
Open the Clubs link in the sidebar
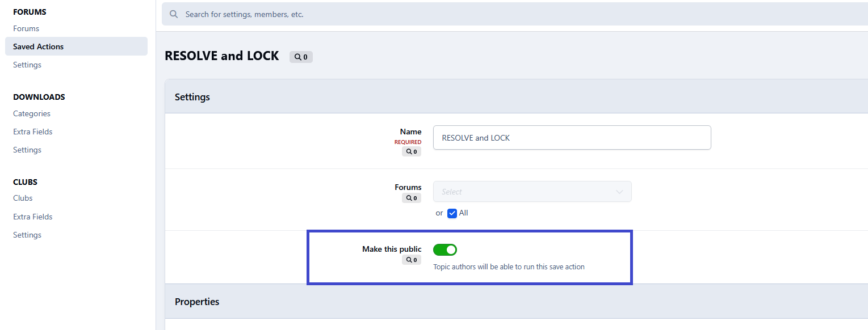(x=23, y=198)
